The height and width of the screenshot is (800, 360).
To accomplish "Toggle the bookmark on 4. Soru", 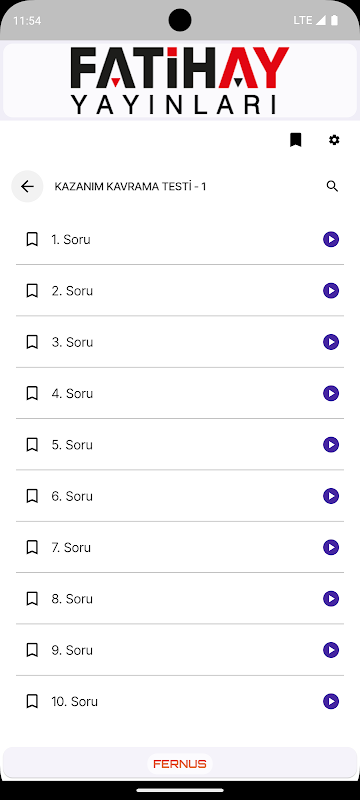I will pyautogui.click(x=32, y=393).
